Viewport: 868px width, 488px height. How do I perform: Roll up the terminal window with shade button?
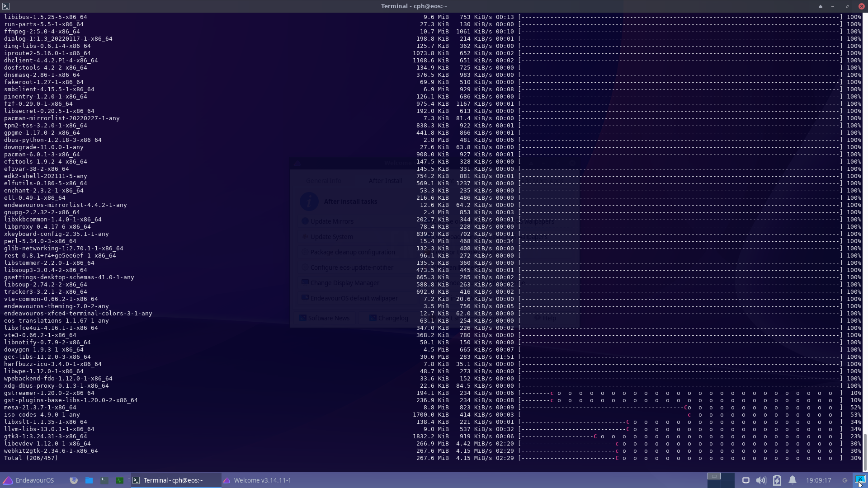(x=820, y=6)
